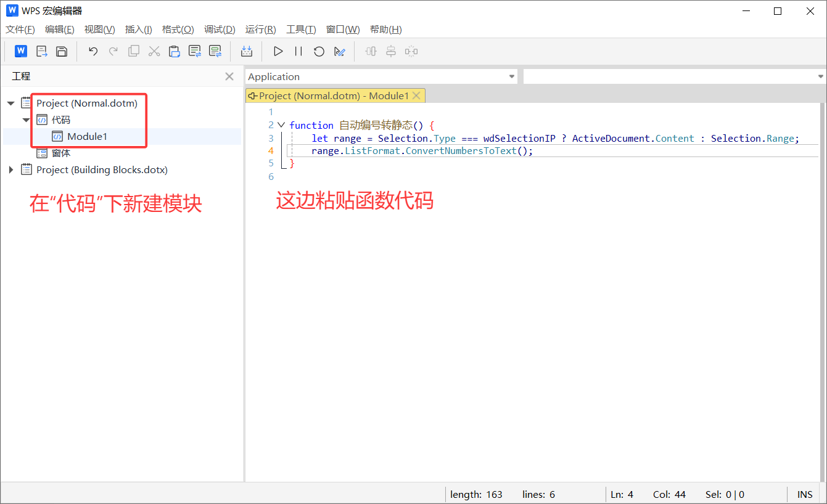Click the Save icon in toolbar
The image size is (827, 504).
[x=62, y=51]
